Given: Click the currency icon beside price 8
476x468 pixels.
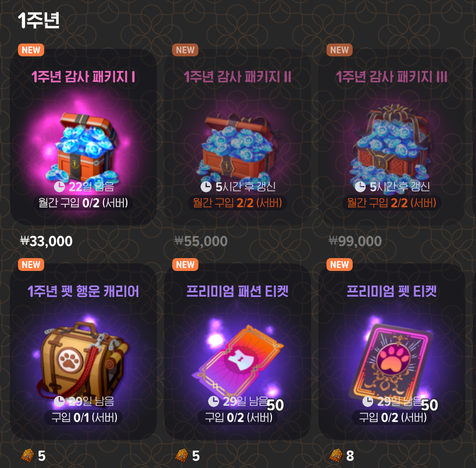Looking at the screenshot, I should tap(336, 456).
